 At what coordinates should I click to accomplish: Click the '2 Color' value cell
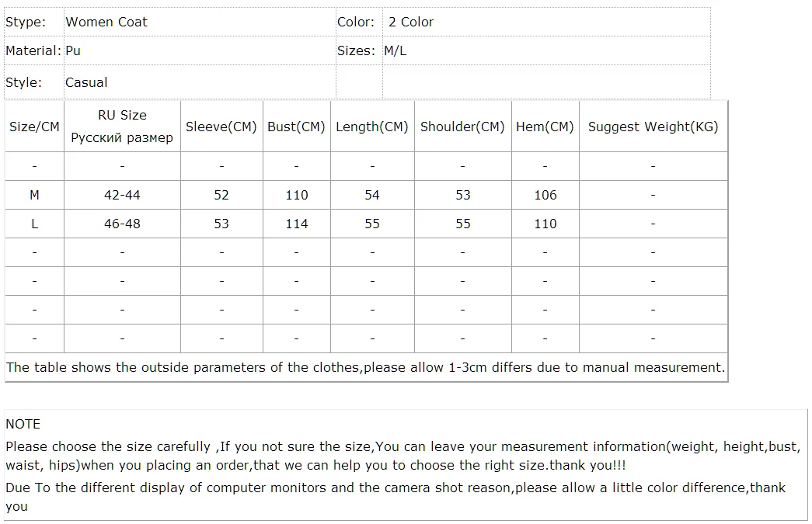coord(411,22)
